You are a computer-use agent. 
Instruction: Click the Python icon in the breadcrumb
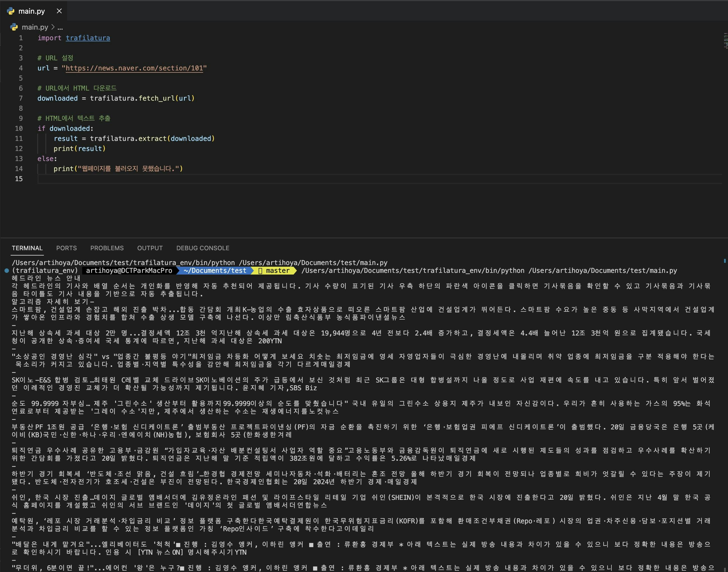(x=14, y=27)
